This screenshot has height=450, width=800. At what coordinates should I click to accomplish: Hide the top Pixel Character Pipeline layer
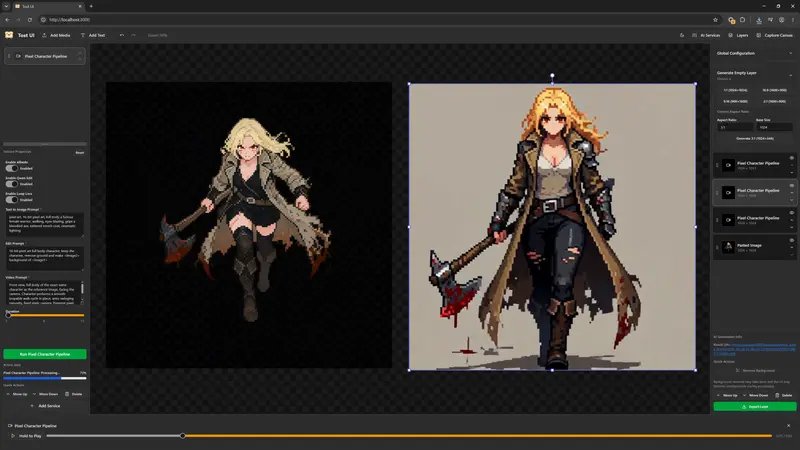coord(792,158)
